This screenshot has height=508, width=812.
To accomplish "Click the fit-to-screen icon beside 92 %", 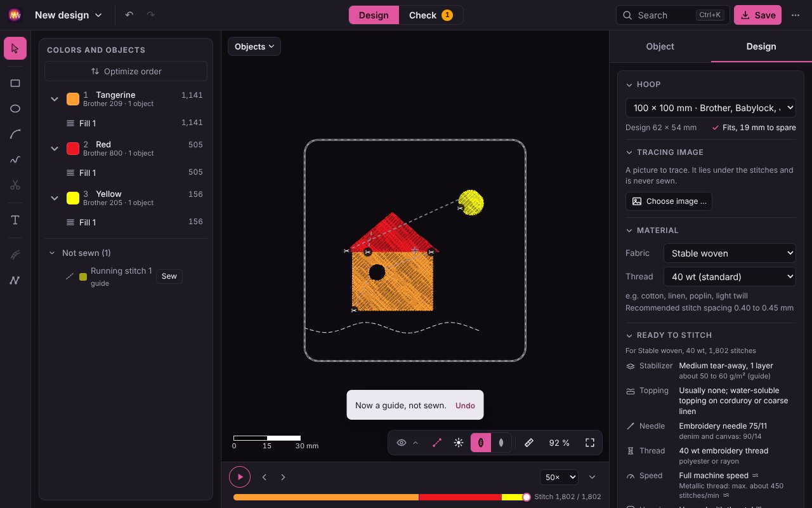I will [590, 443].
